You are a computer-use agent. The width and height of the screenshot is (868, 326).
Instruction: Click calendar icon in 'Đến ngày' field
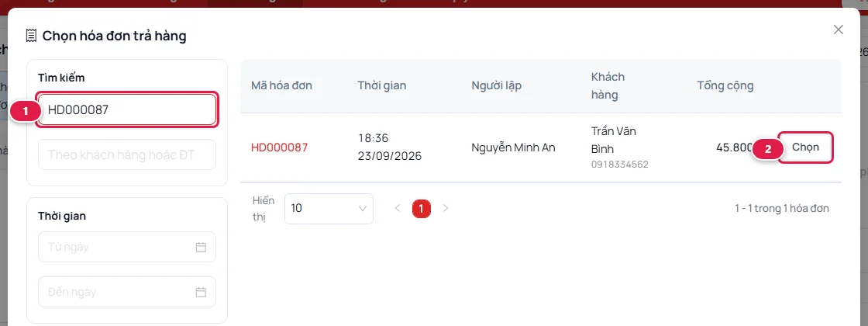click(x=201, y=292)
